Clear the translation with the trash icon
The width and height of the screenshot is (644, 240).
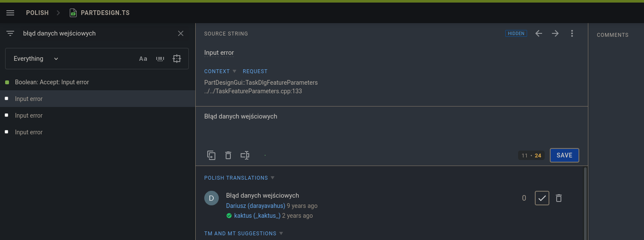click(x=228, y=155)
